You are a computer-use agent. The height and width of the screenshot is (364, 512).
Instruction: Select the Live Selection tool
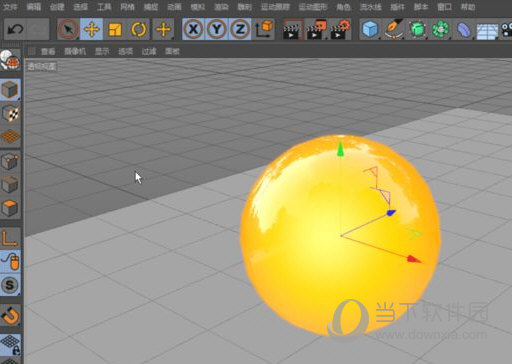tap(68, 29)
